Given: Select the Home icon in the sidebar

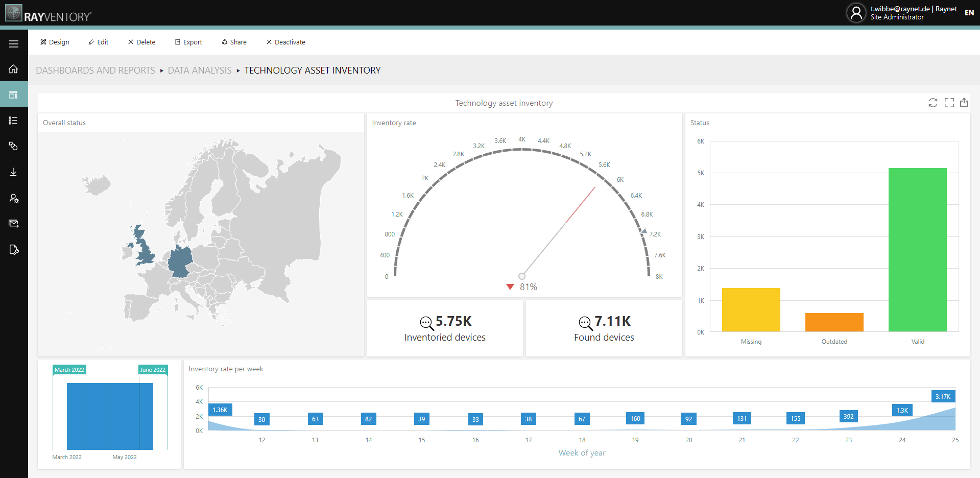Looking at the screenshot, I should pos(14,69).
